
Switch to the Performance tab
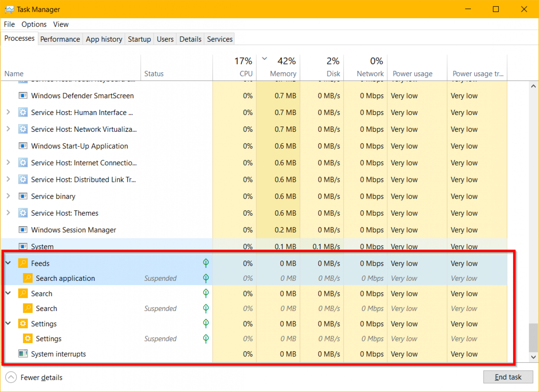(x=60, y=39)
